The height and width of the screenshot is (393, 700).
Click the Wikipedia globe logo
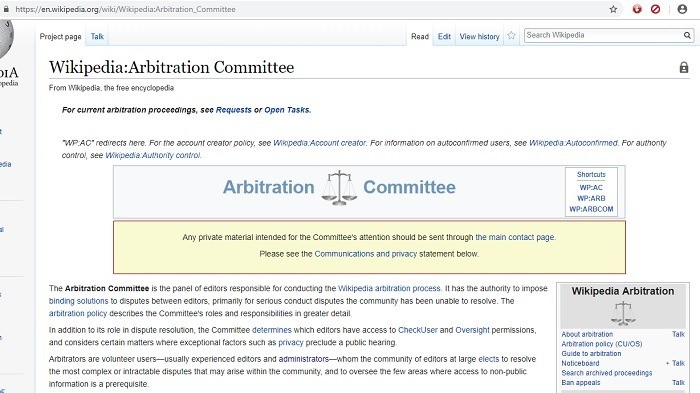[x=6, y=39]
